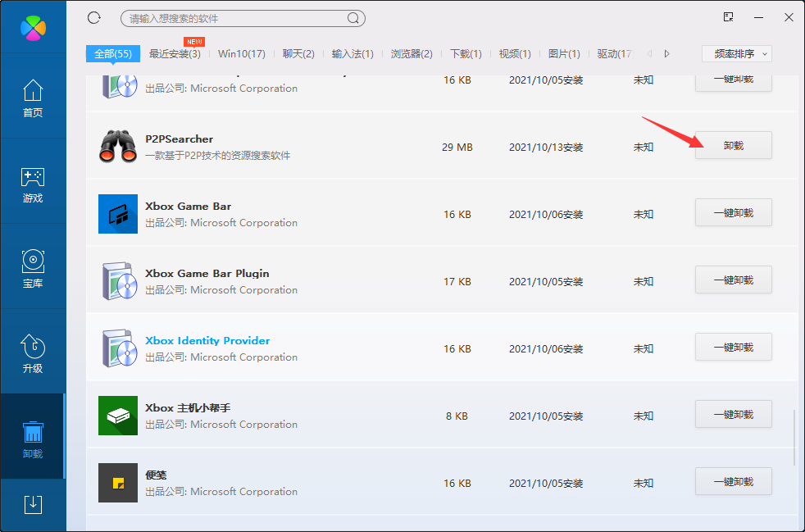Click the refresh icon beside search box
The width and height of the screenshot is (805, 532).
click(93, 17)
